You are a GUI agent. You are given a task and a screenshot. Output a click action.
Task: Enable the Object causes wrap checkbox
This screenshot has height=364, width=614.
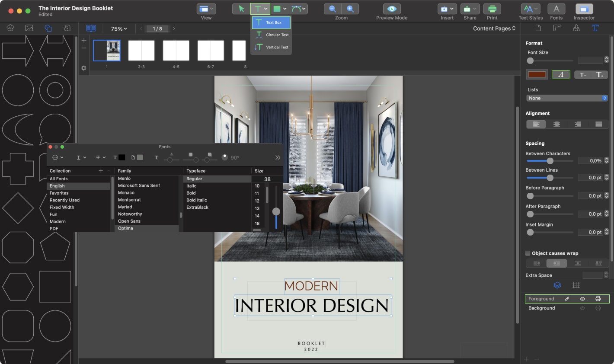pos(528,253)
